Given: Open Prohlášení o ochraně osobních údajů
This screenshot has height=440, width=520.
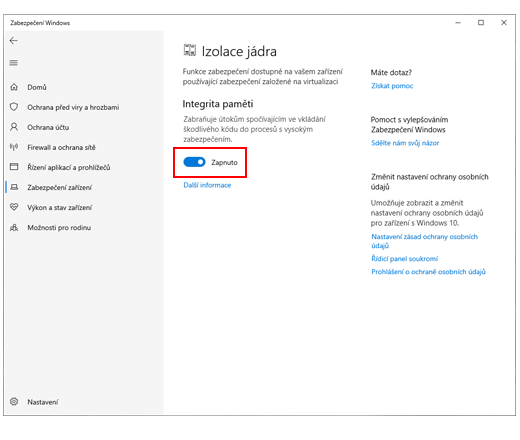Looking at the screenshot, I should [428, 272].
